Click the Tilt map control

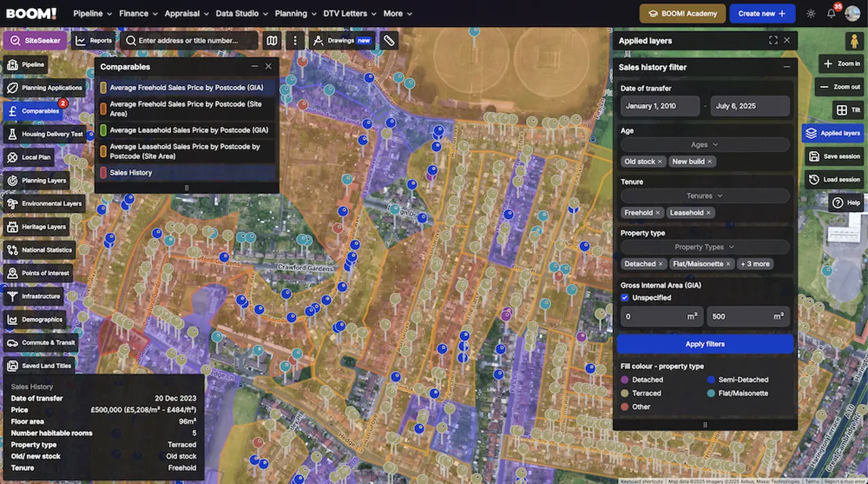[848, 110]
